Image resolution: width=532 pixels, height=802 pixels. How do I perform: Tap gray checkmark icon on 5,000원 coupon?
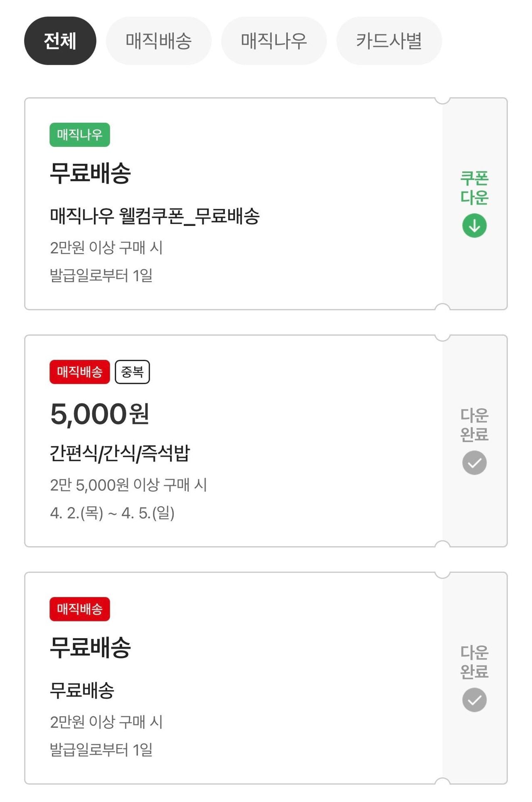pos(474,463)
